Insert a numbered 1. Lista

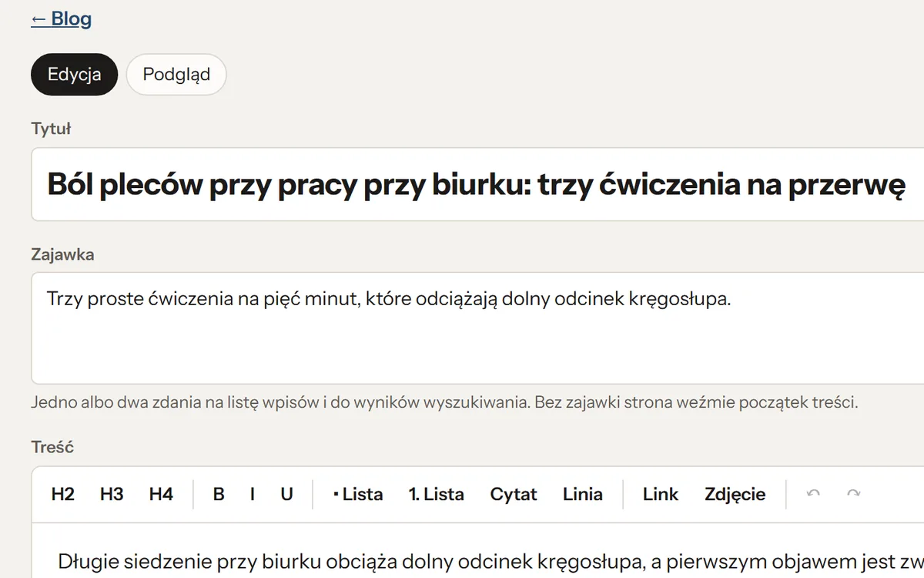(437, 494)
